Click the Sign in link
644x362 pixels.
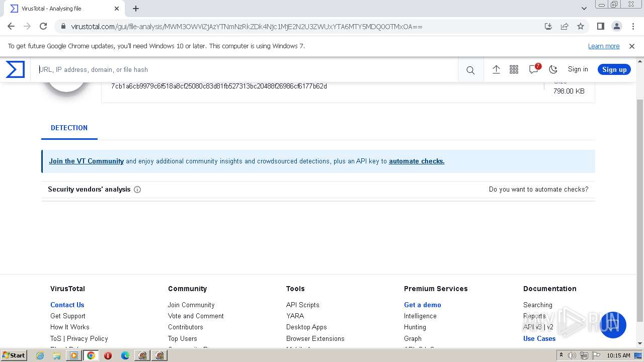coord(578,69)
